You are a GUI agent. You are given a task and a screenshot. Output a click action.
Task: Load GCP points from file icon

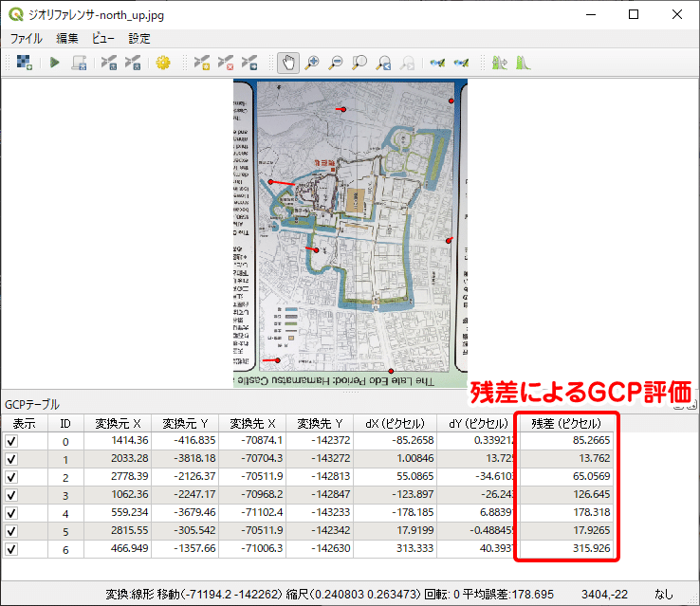point(108,63)
